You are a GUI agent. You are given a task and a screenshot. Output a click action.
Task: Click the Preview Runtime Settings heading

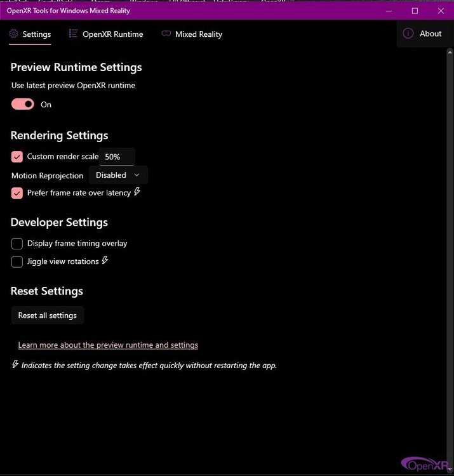pyautogui.click(x=76, y=67)
